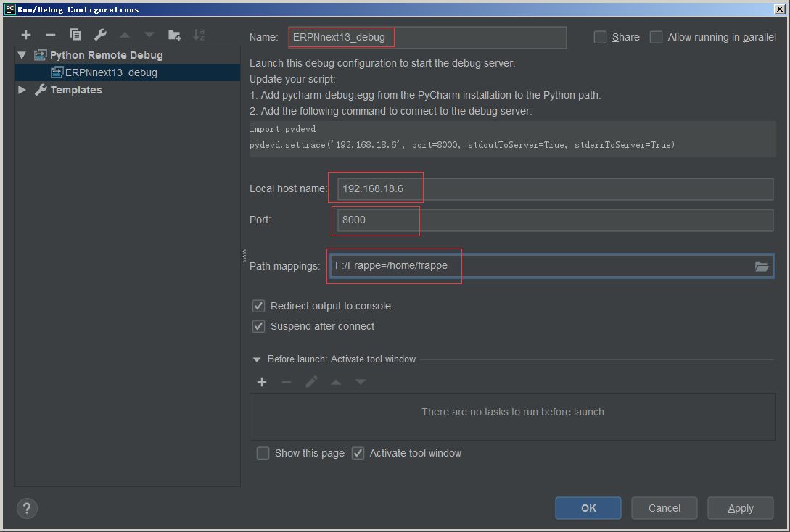Enable Allow running in parallel

[656, 37]
